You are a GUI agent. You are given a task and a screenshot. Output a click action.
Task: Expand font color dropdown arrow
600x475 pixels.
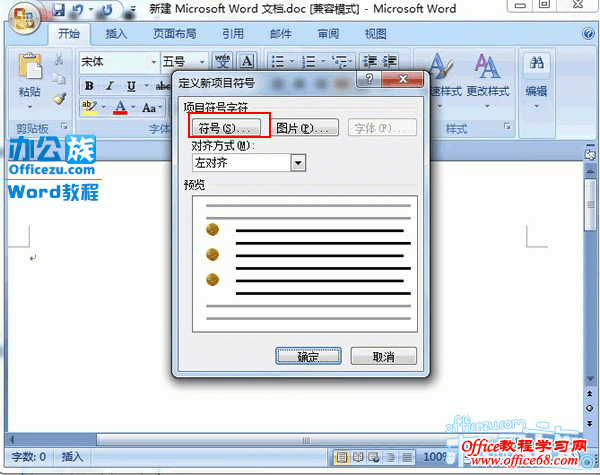pos(133,108)
